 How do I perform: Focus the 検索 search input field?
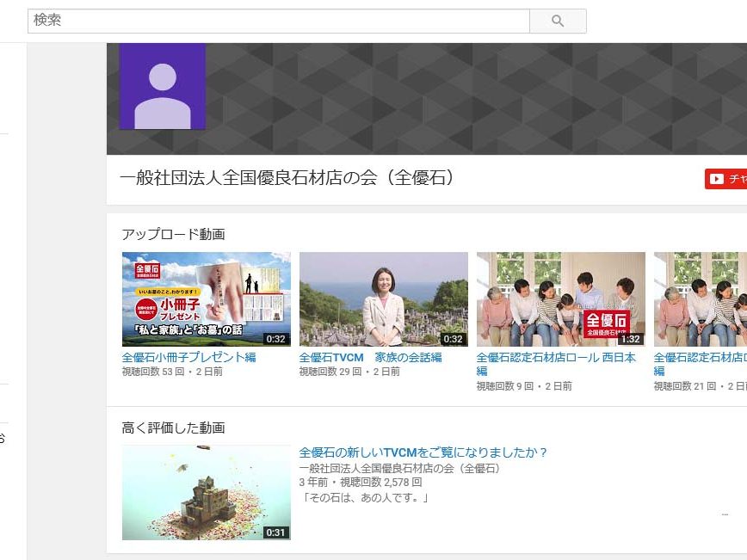(x=279, y=21)
